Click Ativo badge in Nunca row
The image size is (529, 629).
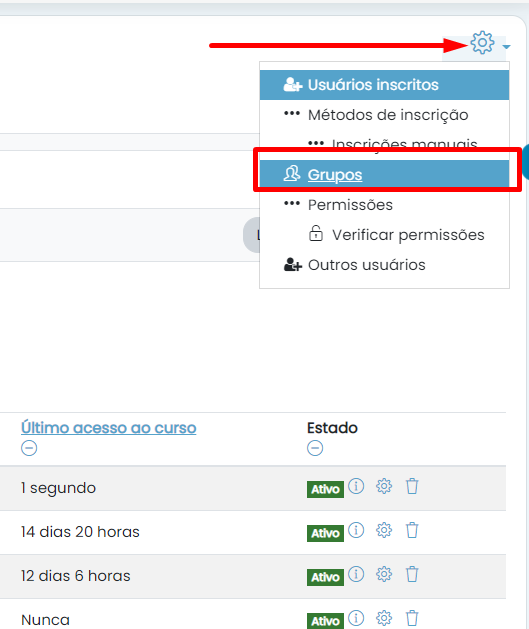point(325,621)
